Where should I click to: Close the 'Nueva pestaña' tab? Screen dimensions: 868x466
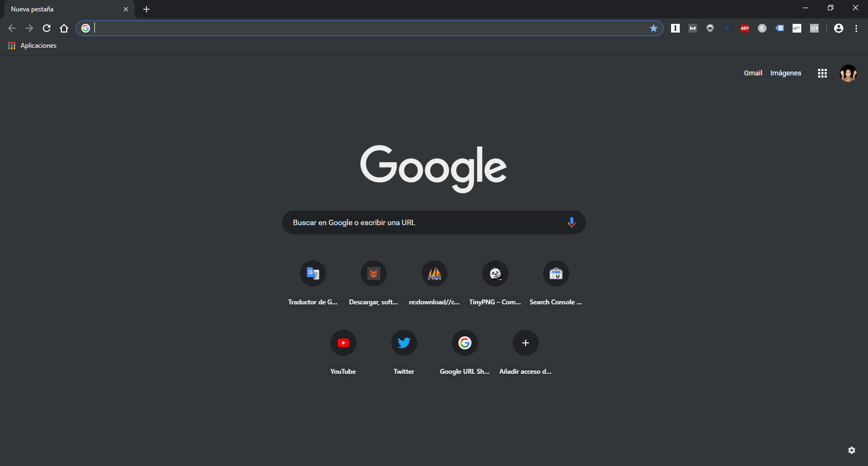126,9
